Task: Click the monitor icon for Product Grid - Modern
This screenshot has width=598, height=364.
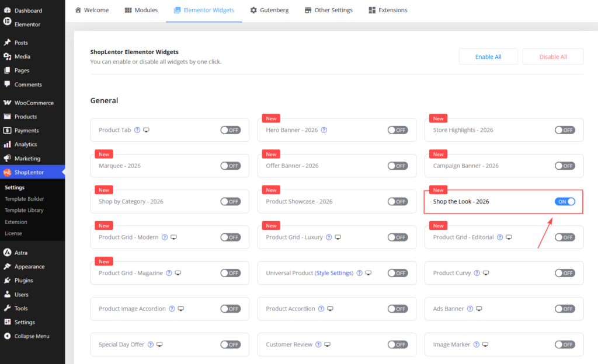Action: point(173,237)
